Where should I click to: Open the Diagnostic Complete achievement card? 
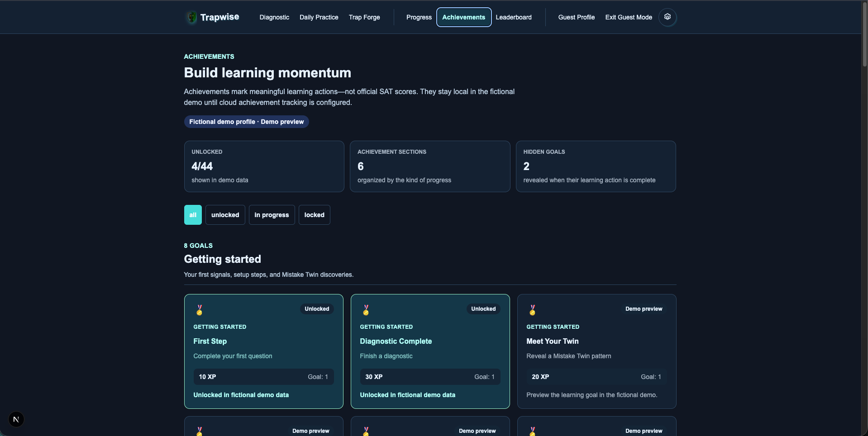(x=430, y=351)
